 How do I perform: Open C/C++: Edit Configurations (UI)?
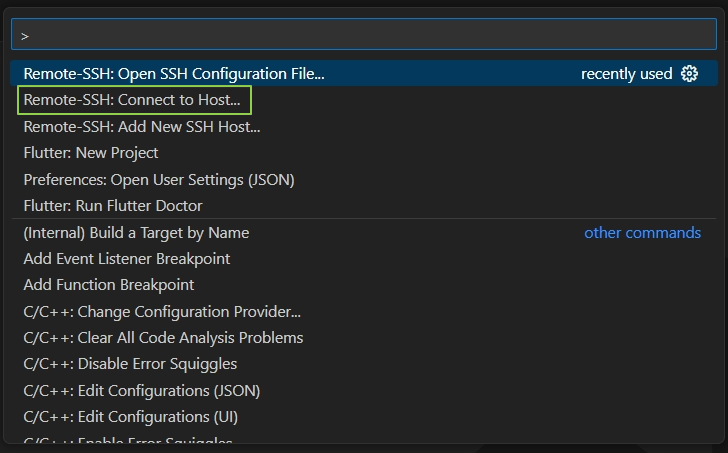pos(364,416)
